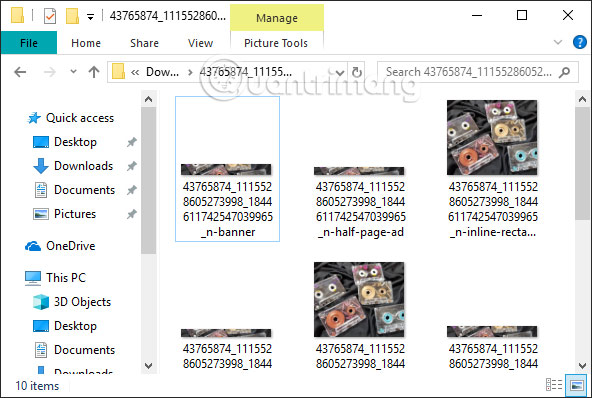
Task: Close the File Explorer window
Action: coord(567,15)
